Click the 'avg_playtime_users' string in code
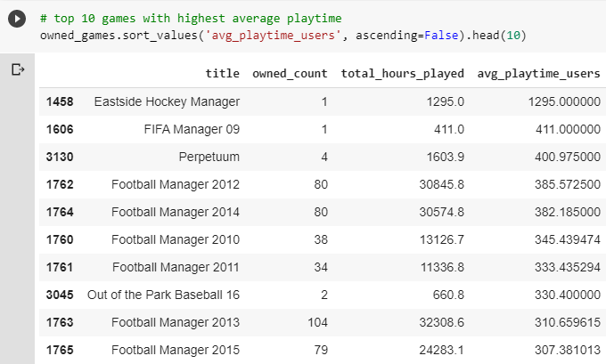 (x=274, y=36)
